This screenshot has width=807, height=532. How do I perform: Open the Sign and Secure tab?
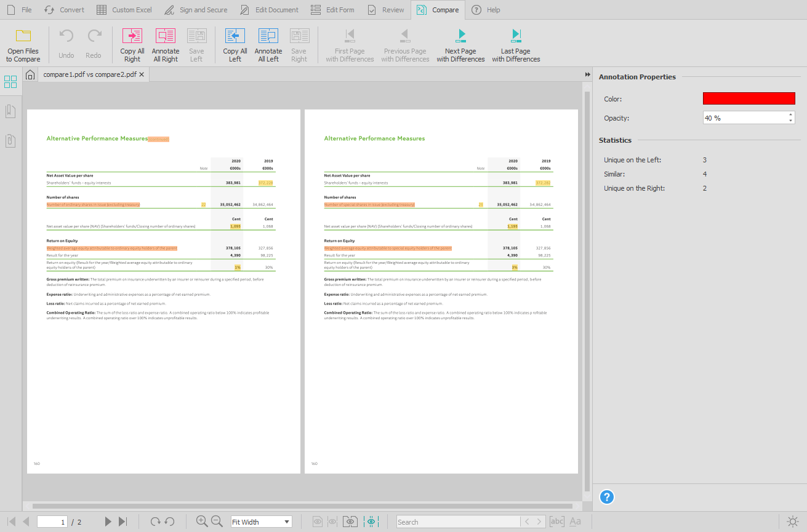196,9
